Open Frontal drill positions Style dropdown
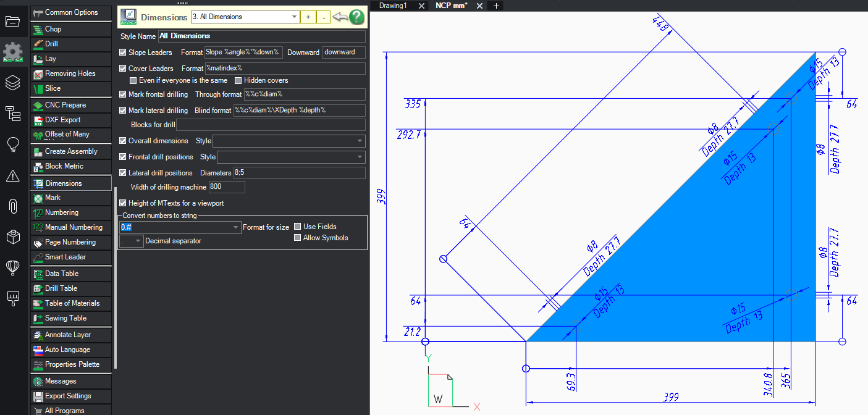 coord(291,157)
